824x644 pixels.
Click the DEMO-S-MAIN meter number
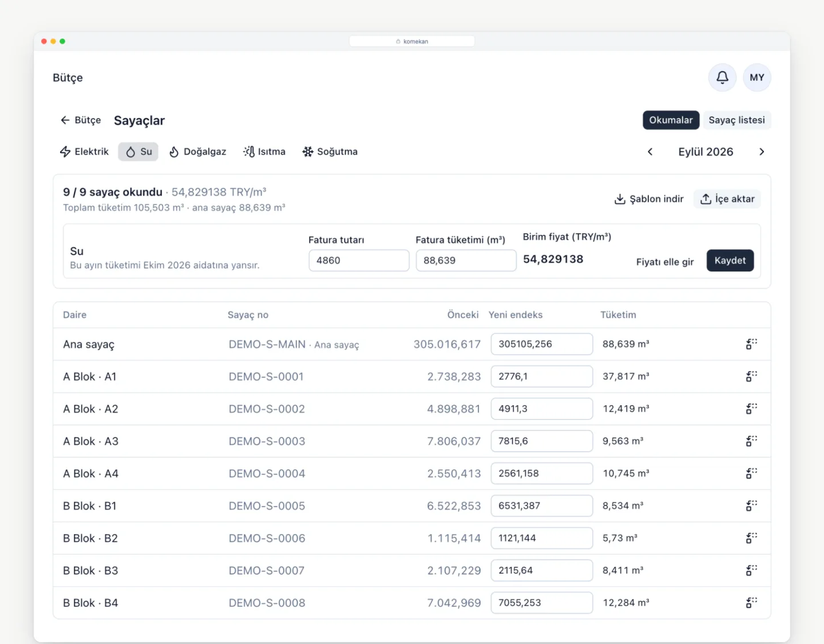coord(267,344)
